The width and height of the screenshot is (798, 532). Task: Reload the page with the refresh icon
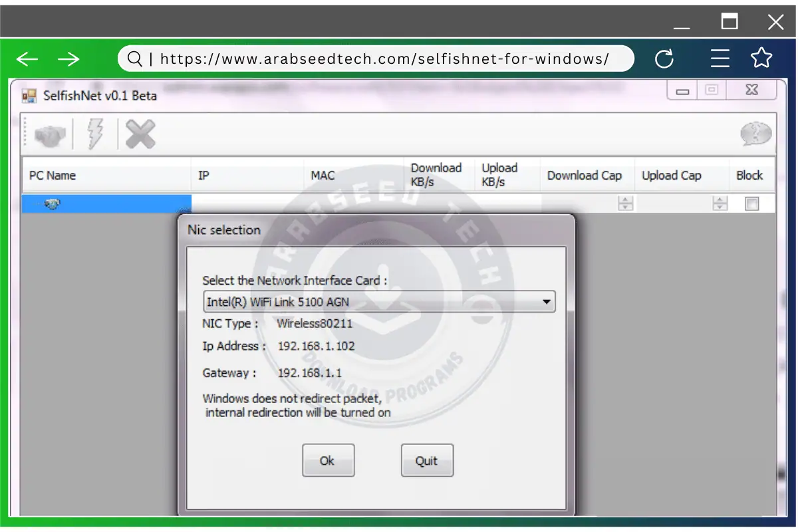664,59
